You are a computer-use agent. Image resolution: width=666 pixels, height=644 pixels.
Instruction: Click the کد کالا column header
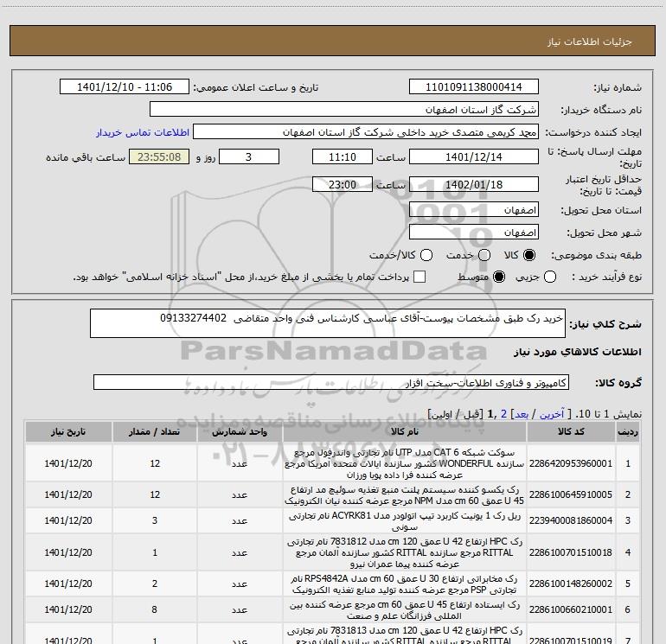[571, 431]
